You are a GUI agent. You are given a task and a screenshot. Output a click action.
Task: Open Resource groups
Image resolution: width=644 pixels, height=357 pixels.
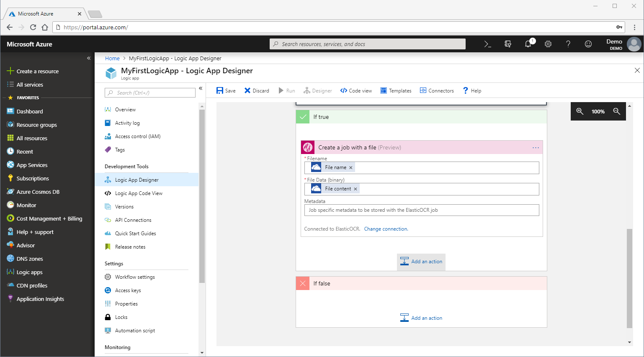click(32, 125)
